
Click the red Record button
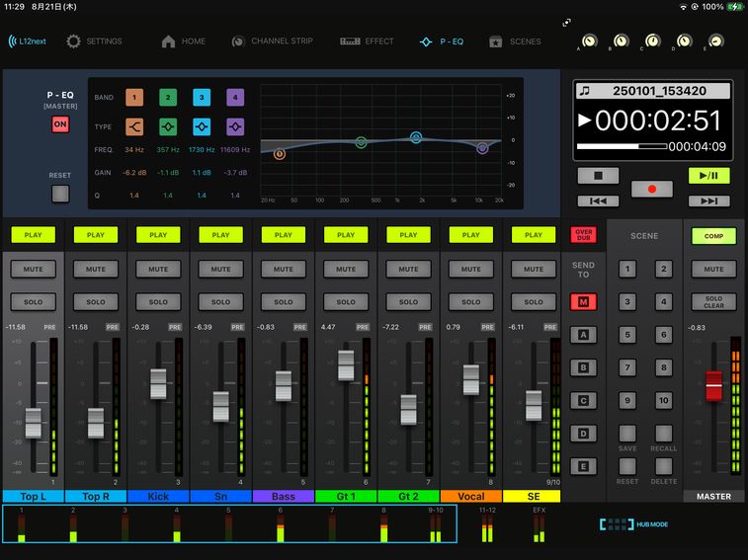(652, 189)
